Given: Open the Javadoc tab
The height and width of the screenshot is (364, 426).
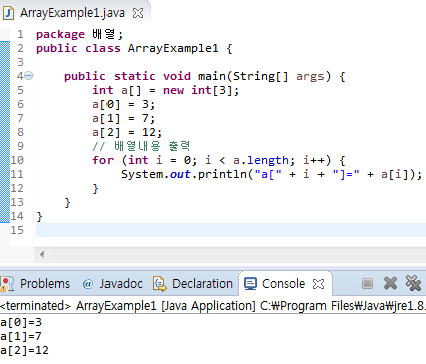Looking at the screenshot, I should [x=121, y=284].
